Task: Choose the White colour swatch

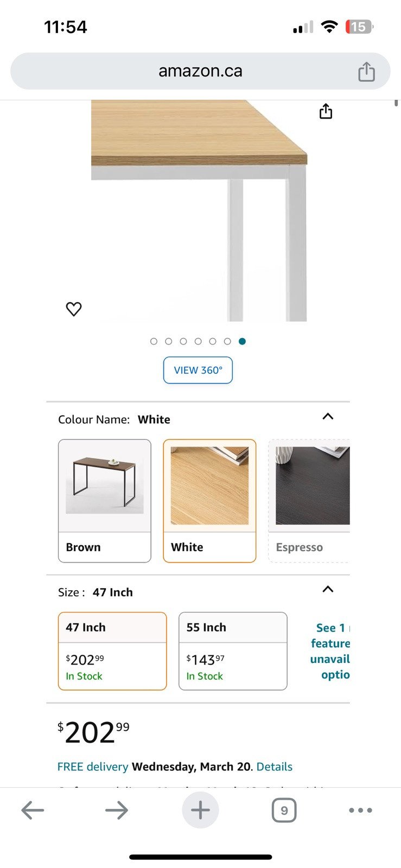Action: [x=209, y=501]
